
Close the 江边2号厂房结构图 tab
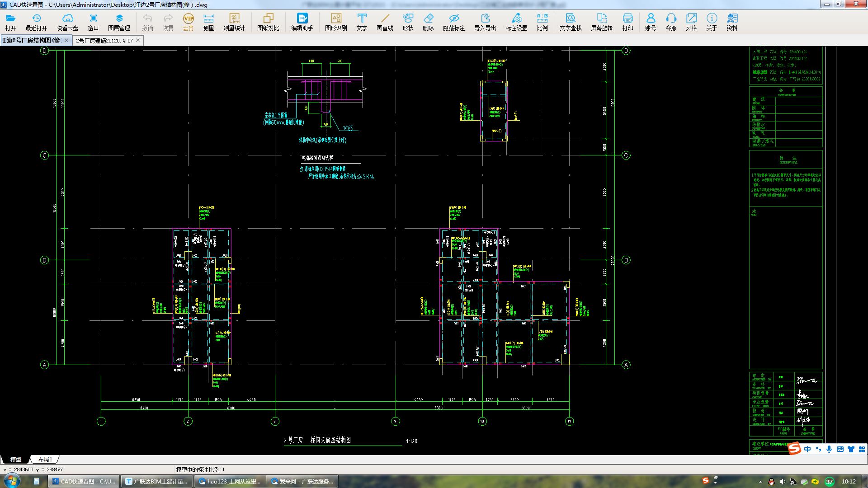coord(66,40)
